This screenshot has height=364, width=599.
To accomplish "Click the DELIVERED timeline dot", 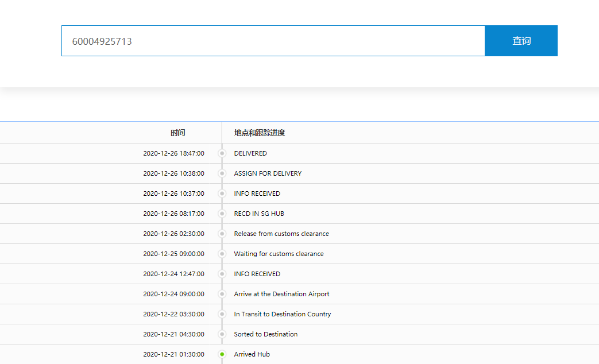I will [x=222, y=153].
